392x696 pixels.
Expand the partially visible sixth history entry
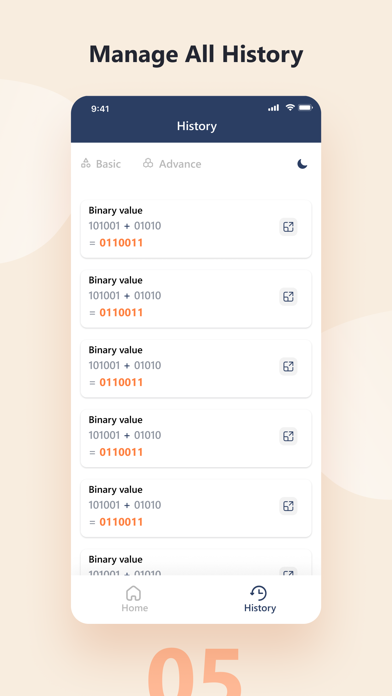pyautogui.click(x=288, y=572)
